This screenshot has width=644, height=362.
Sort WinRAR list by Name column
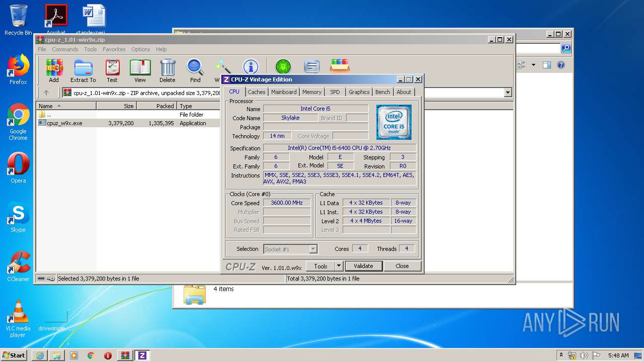(x=66, y=106)
